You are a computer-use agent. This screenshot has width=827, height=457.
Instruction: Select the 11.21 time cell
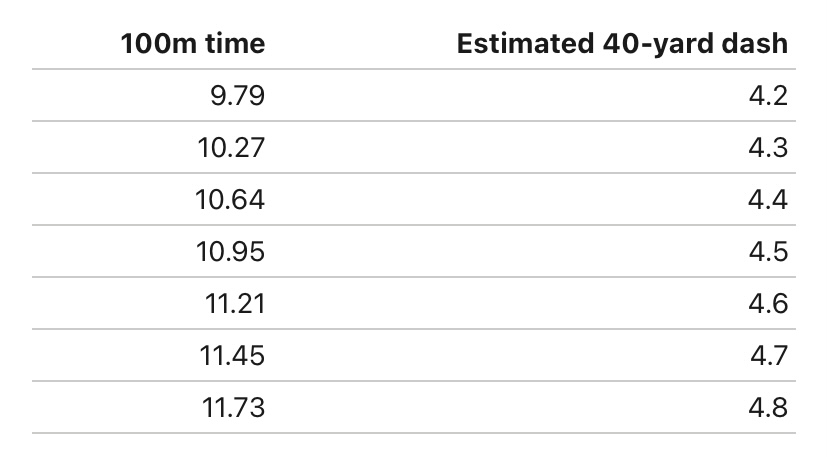[237, 304]
